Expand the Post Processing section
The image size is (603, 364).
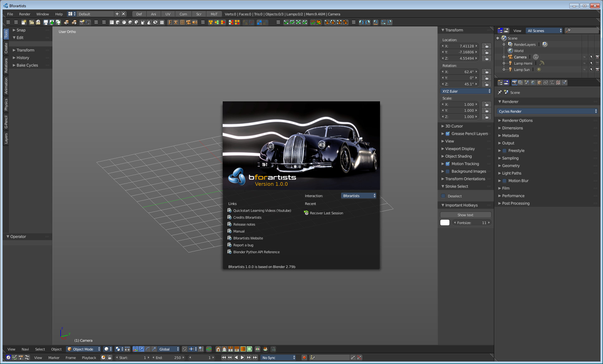point(516,203)
